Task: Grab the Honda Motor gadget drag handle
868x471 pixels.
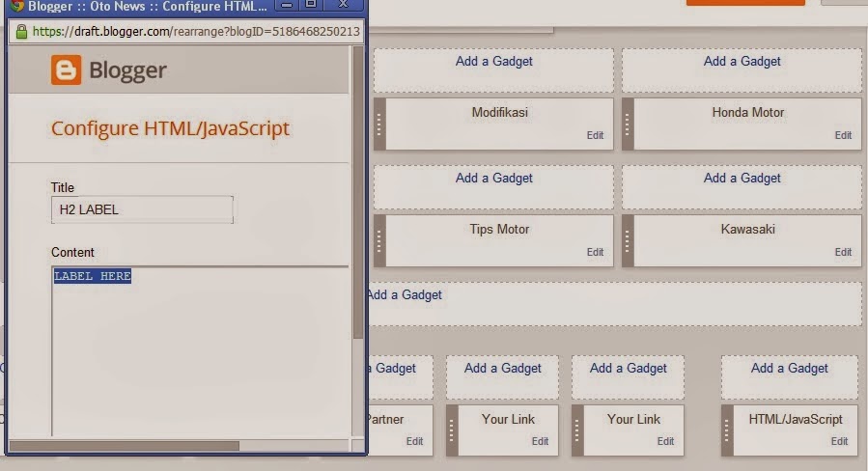Action: click(628, 124)
